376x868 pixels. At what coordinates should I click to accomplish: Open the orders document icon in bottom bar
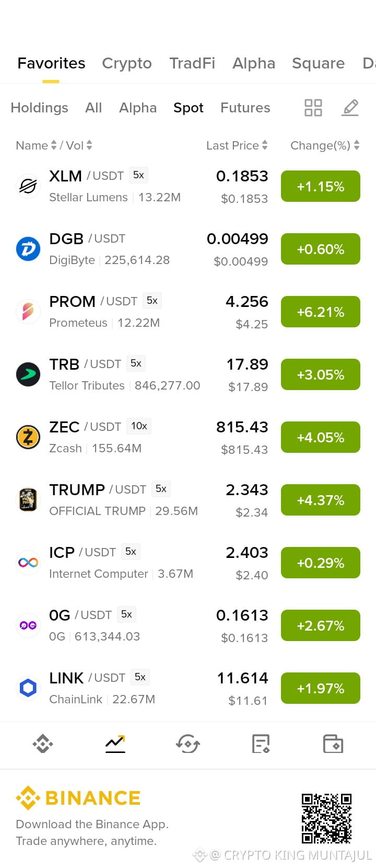pos(261,744)
